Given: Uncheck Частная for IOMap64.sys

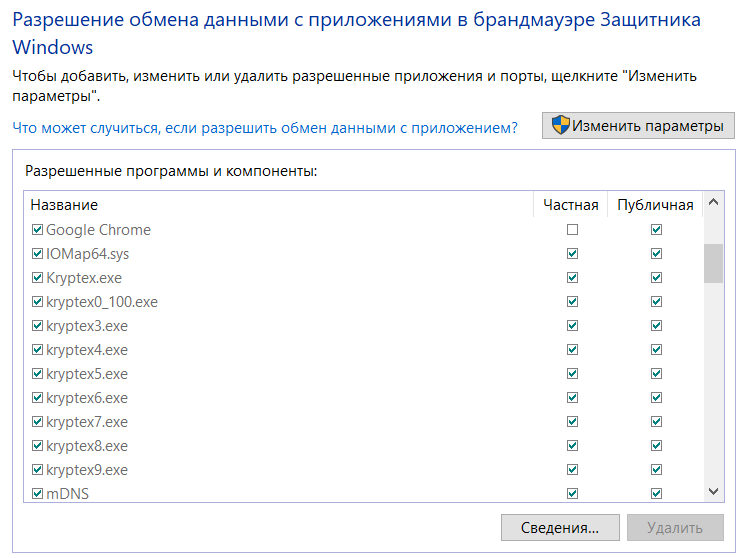Looking at the screenshot, I should point(572,254).
